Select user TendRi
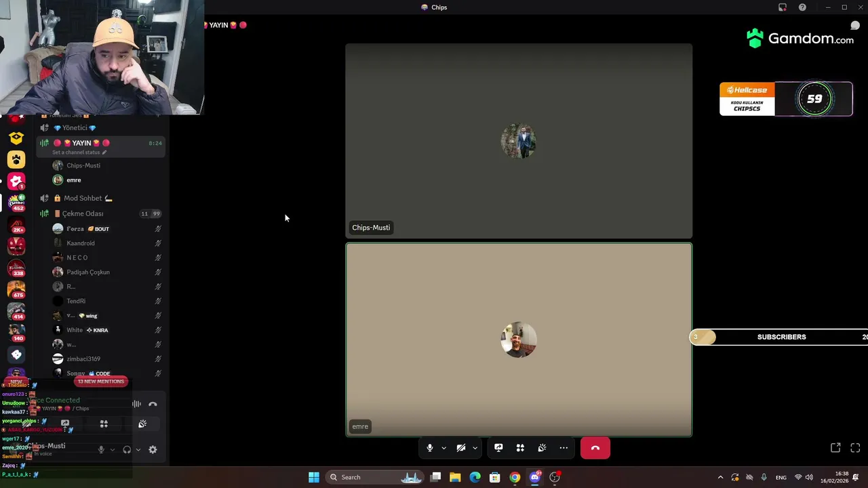 tap(108, 301)
